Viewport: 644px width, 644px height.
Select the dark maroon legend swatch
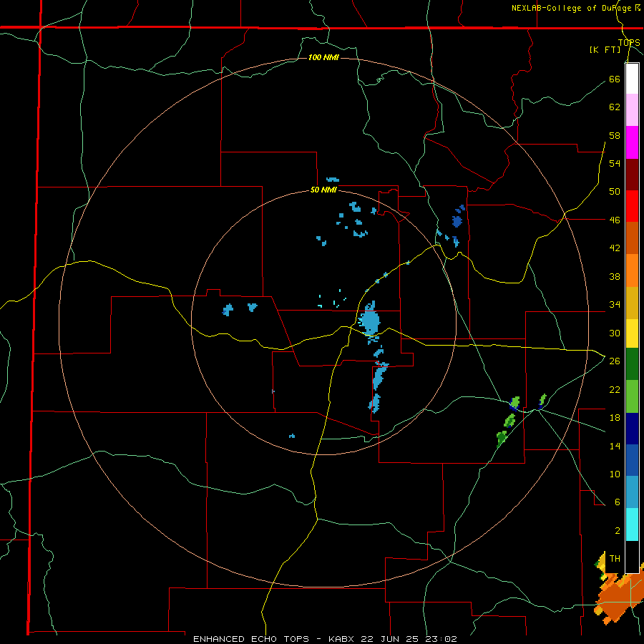click(632, 175)
